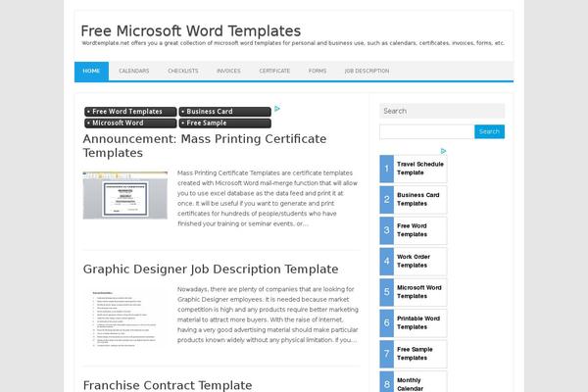Click the Business Card ad pill
This screenshot has height=392, width=588.
224,112
